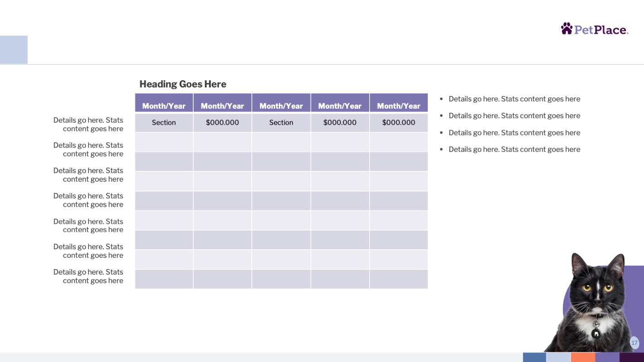Select the darkest purple footer block
644x362 pixels.
632,357
